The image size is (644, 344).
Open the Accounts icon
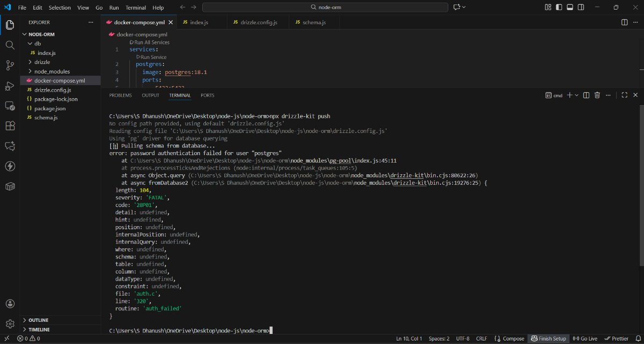click(x=10, y=304)
